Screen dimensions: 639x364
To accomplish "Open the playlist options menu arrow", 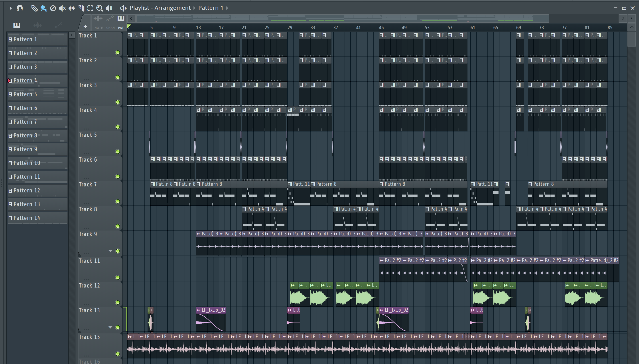I will click(x=10, y=8).
